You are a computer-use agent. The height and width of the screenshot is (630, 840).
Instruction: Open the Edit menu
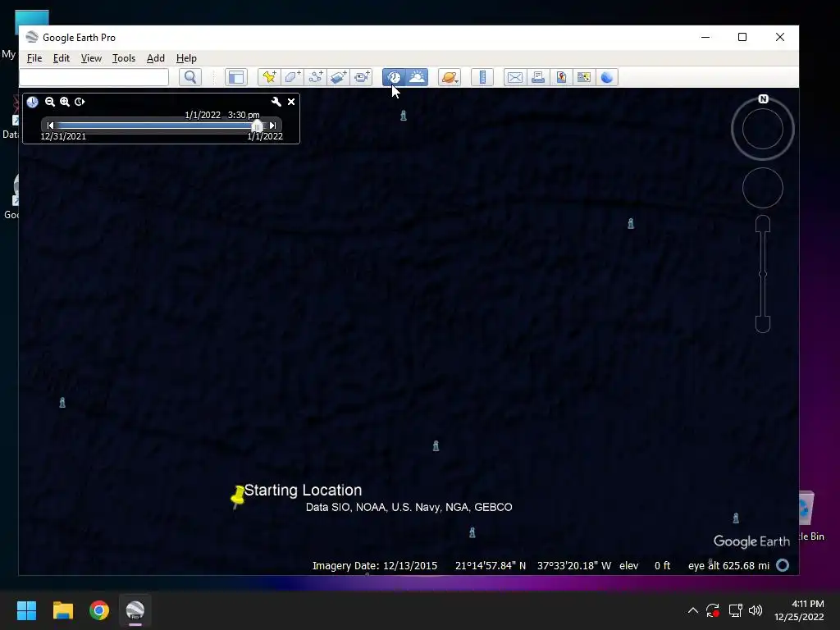coord(61,58)
